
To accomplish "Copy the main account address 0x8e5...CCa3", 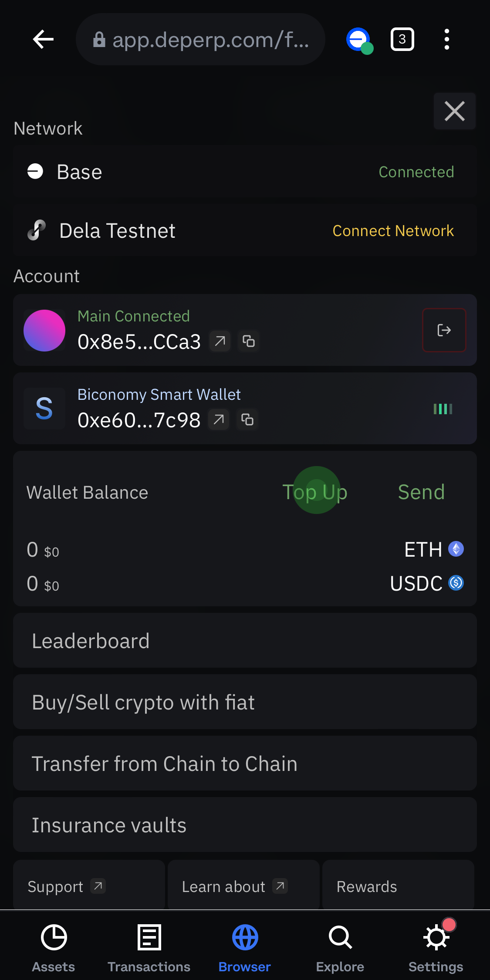I will pos(249,341).
